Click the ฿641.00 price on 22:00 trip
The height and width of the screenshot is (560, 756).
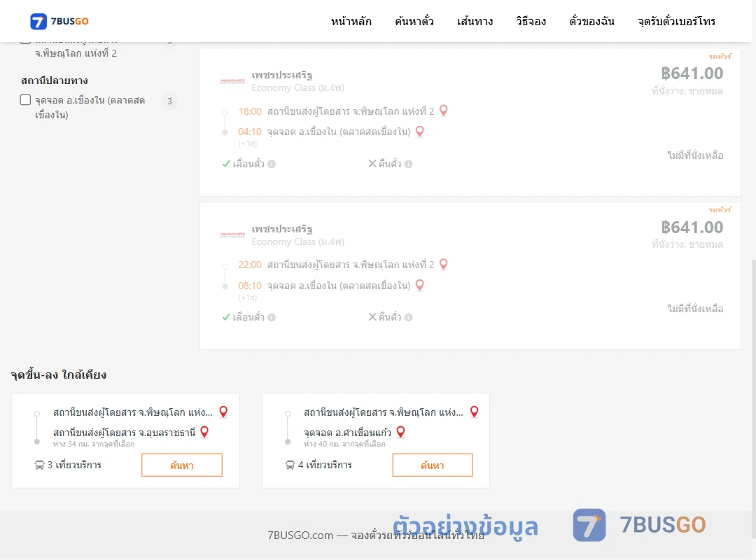(x=692, y=227)
